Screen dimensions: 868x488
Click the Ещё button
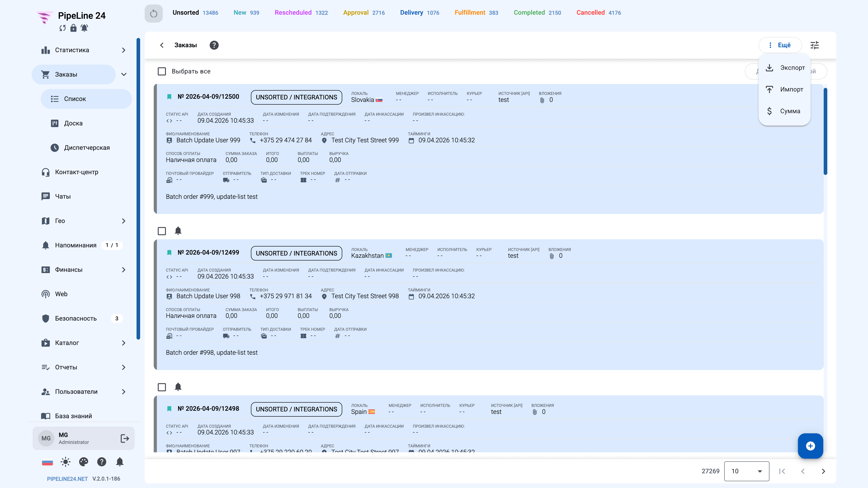pos(780,45)
